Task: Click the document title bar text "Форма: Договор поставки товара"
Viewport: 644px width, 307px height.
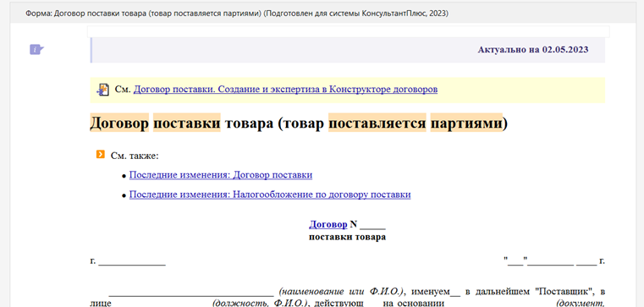Action: pyautogui.click(x=237, y=14)
